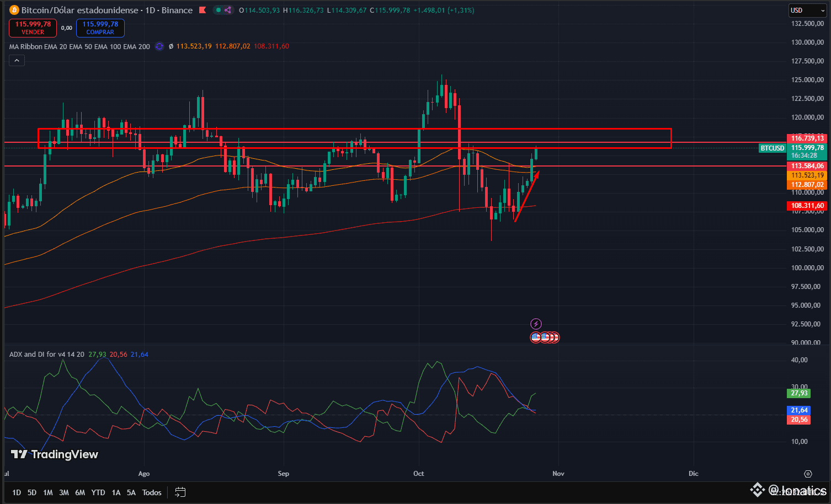The image size is (831, 504).
Task: Select the 3M time range
Action: 64,492
